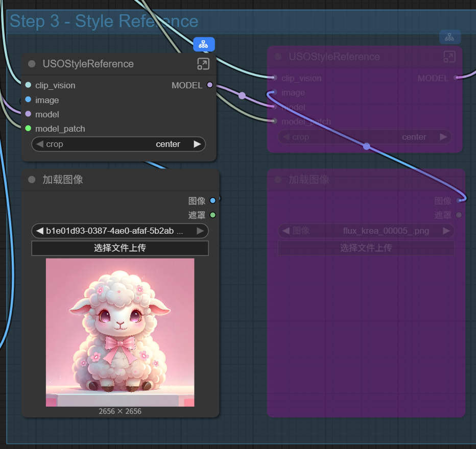Click the 2656 × 2656 image size label

point(120,411)
